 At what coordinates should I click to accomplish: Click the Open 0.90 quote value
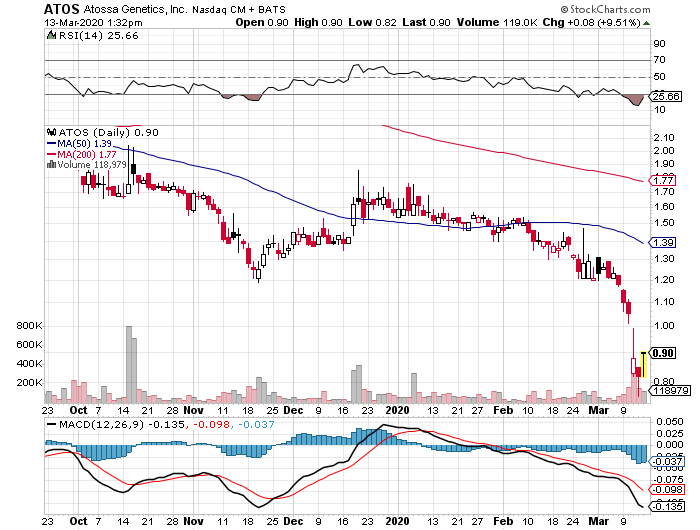[x=262, y=22]
